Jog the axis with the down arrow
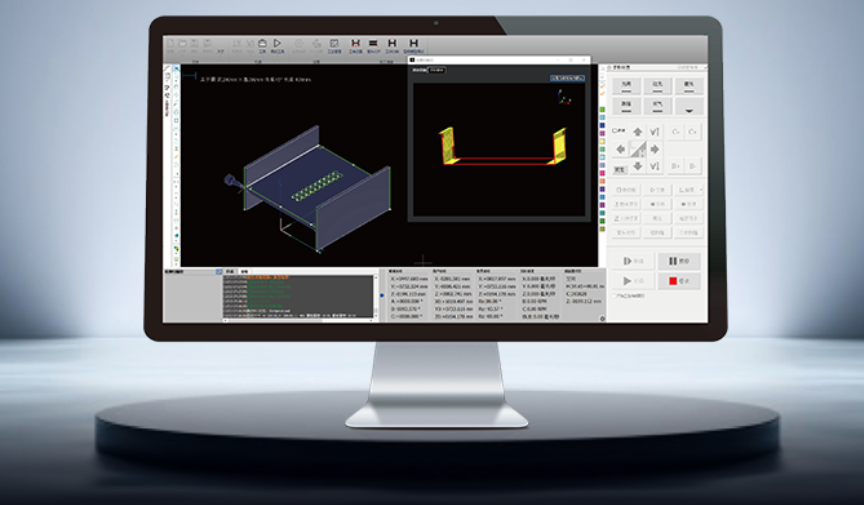The width and height of the screenshot is (864, 505). click(x=638, y=166)
